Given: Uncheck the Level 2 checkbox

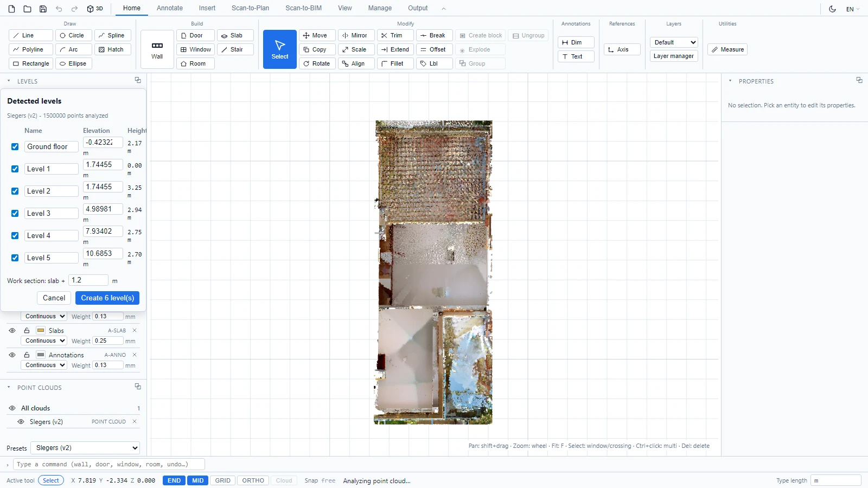Looking at the screenshot, I should click(x=15, y=191).
